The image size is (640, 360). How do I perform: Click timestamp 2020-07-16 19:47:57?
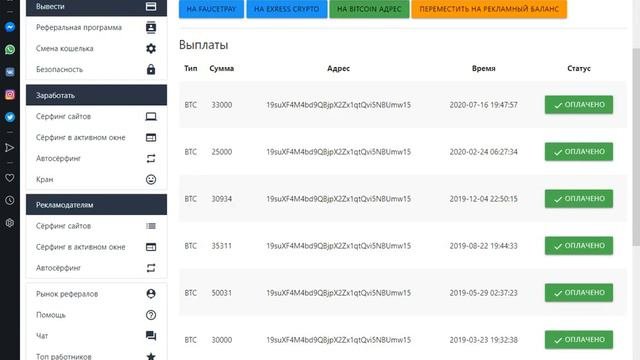pos(484,105)
